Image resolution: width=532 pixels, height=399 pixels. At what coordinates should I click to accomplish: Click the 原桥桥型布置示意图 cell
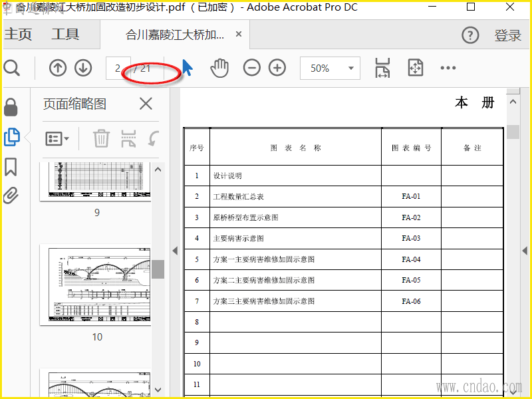pos(295,217)
